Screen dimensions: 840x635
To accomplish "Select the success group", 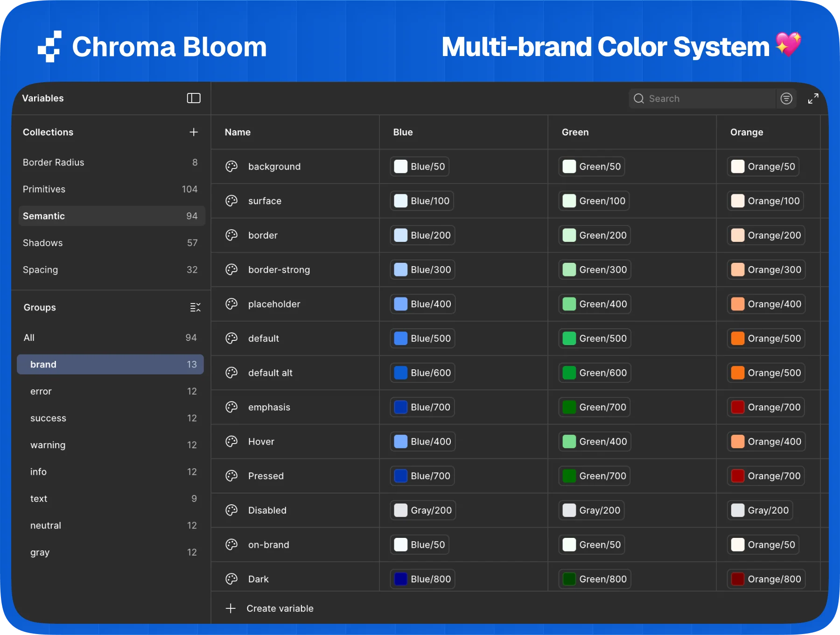I will click(110, 418).
